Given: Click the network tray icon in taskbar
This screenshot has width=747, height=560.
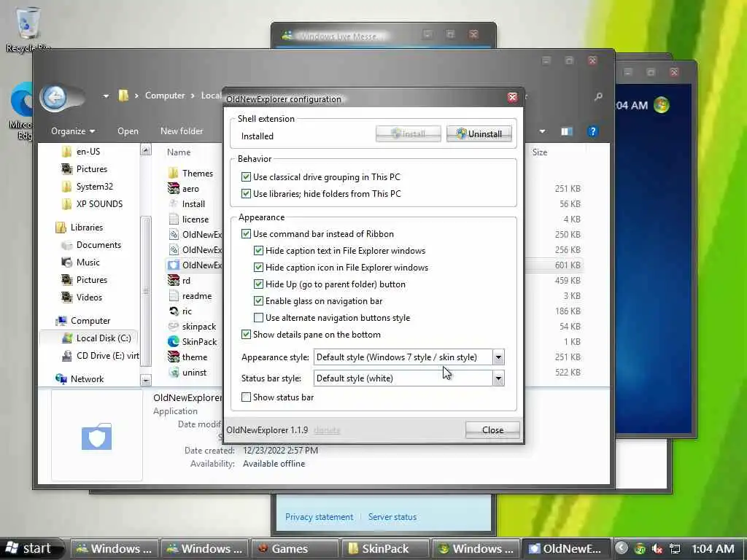Looking at the screenshot, I should tap(675, 548).
